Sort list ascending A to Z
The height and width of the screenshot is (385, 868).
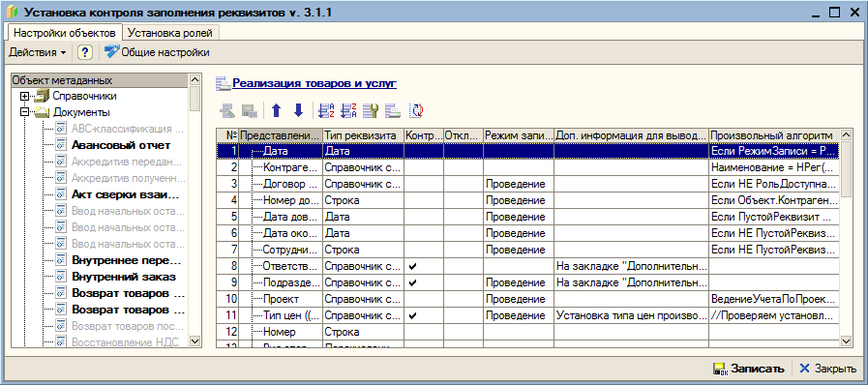[x=326, y=111]
